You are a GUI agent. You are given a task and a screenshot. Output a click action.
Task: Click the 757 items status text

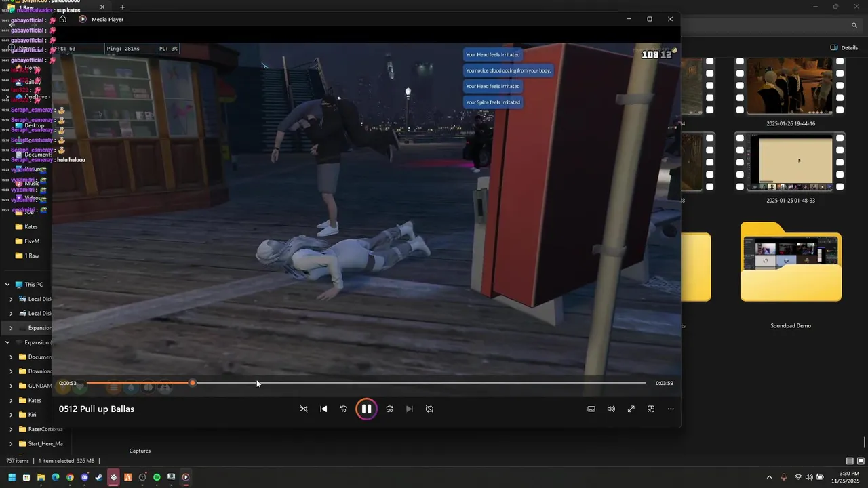coord(18,461)
